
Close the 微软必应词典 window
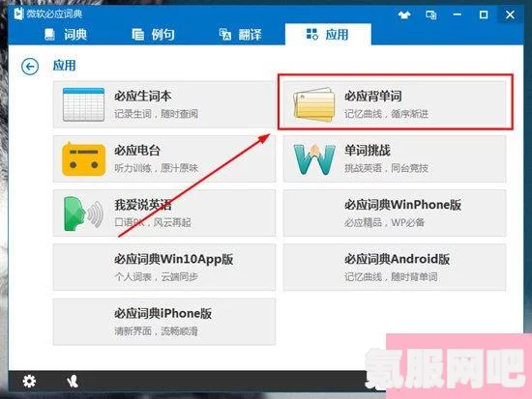[x=510, y=14]
